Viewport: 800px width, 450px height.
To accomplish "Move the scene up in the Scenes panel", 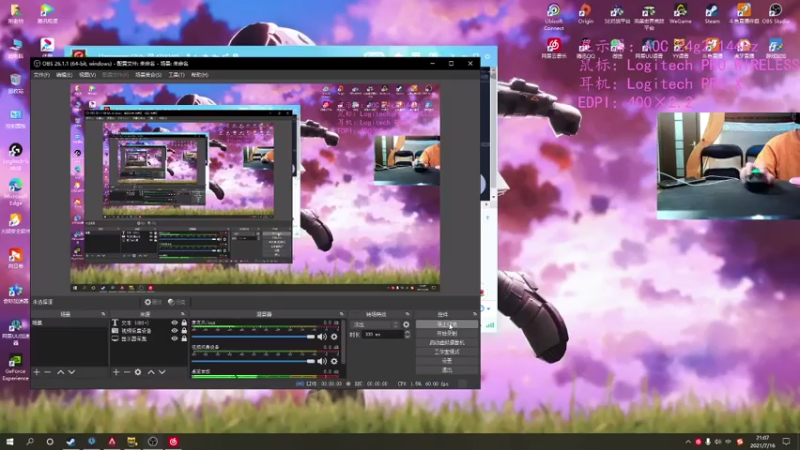I will pyautogui.click(x=60, y=372).
